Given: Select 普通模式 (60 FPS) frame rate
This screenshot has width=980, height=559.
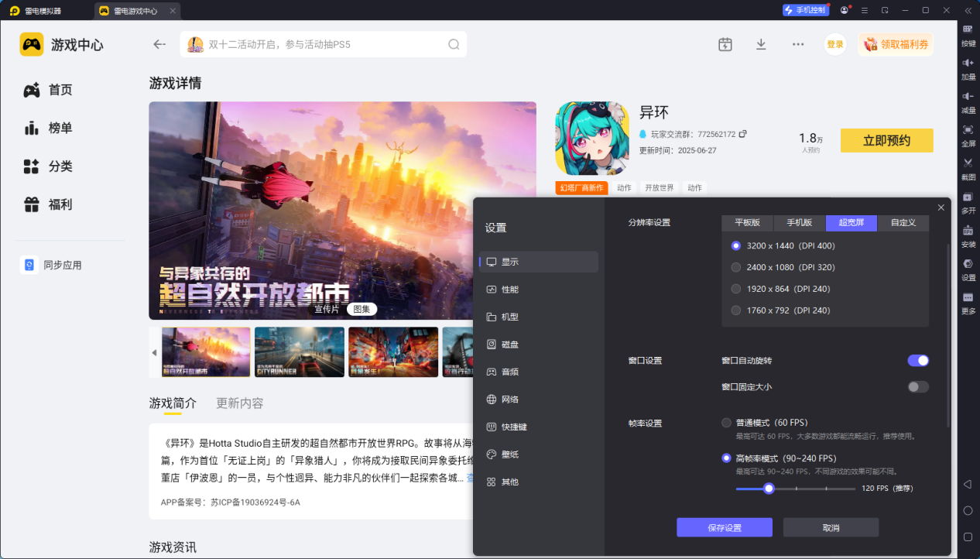Looking at the screenshot, I should click(x=765, y=423).
